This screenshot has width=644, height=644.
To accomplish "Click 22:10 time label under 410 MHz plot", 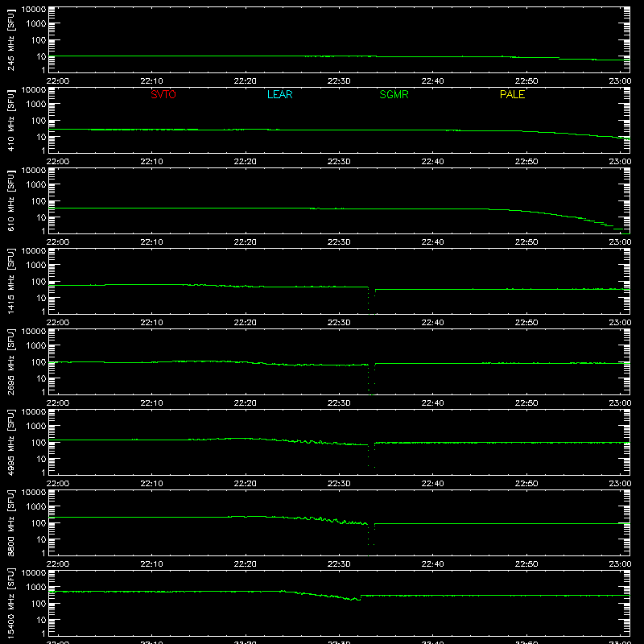I will [151, 162].
